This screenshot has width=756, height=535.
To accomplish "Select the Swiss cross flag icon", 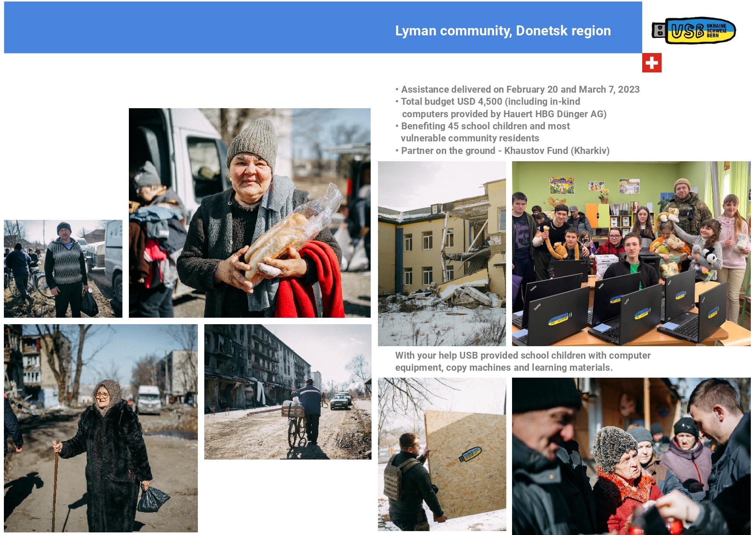I will click(x=652, y=63).
